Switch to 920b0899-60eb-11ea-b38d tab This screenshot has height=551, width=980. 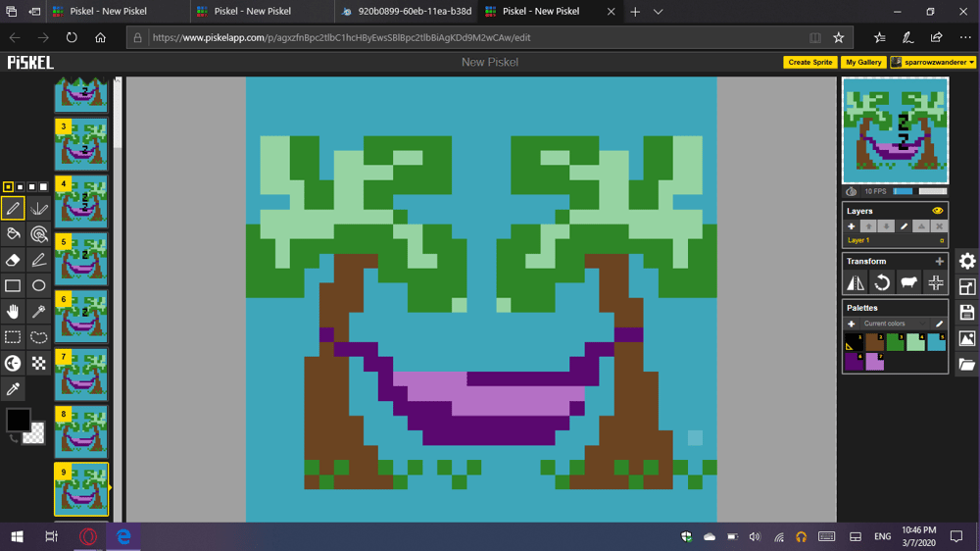[407, 11]
